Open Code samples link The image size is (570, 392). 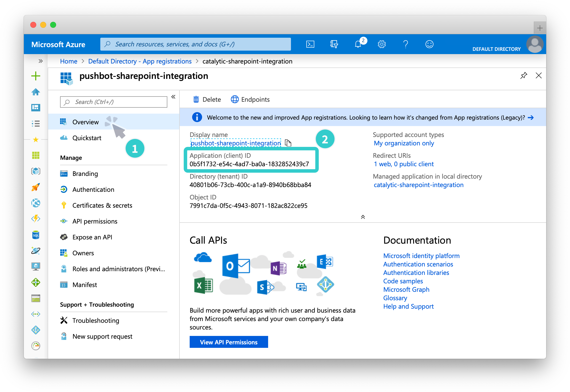[403, 281]
